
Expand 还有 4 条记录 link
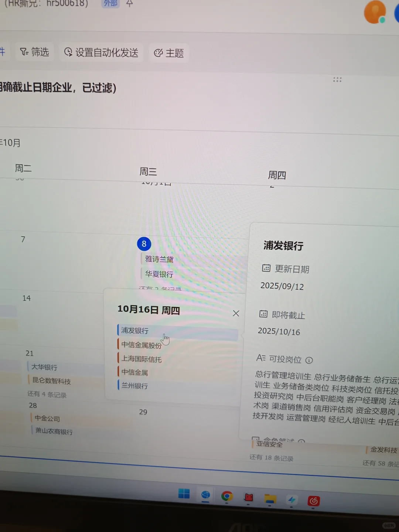(47, 394)
